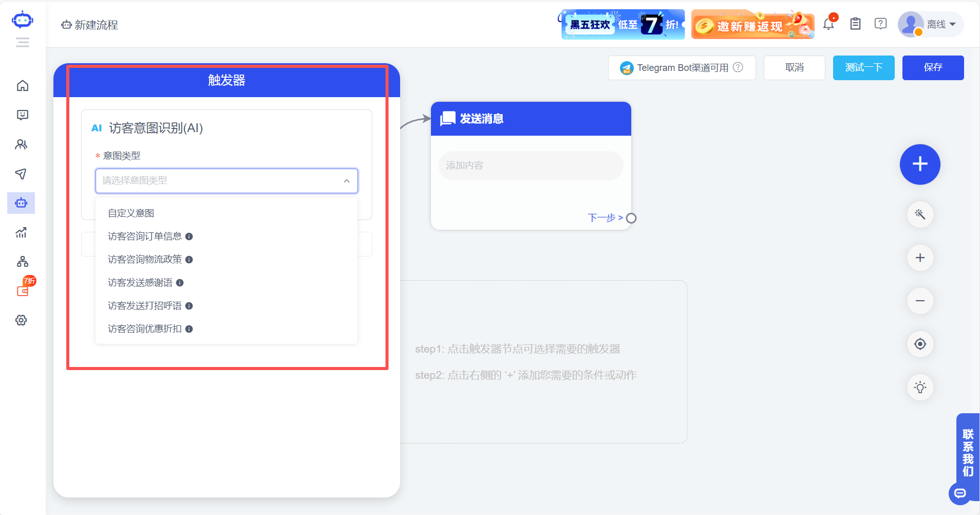
Task: Click the 添加内容 field in 发送消息 node
Action: [530, 165]
